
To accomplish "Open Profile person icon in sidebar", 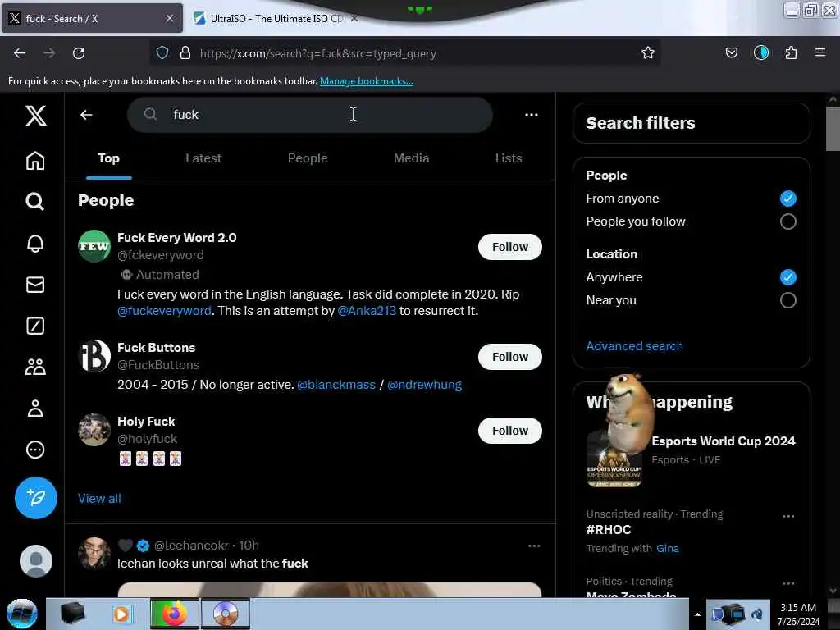I will pos(35,409).
